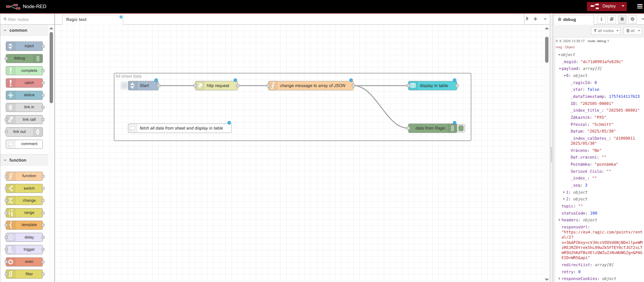Open the info sidebar tab icon
The image size is (644, 282).
tap(601, 19)
